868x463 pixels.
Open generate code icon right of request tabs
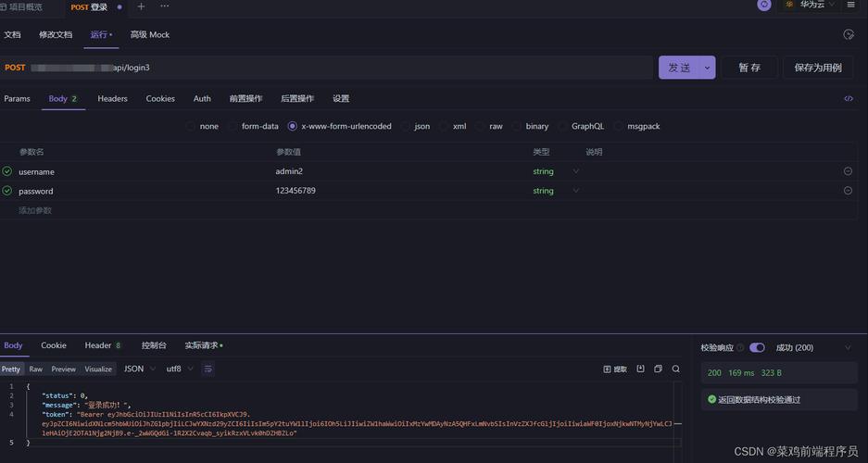coord(848,98)
